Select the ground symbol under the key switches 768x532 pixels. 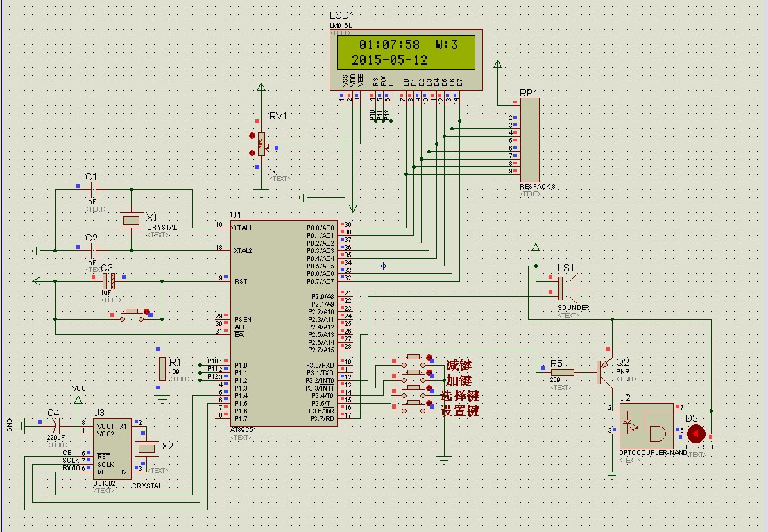444,460
